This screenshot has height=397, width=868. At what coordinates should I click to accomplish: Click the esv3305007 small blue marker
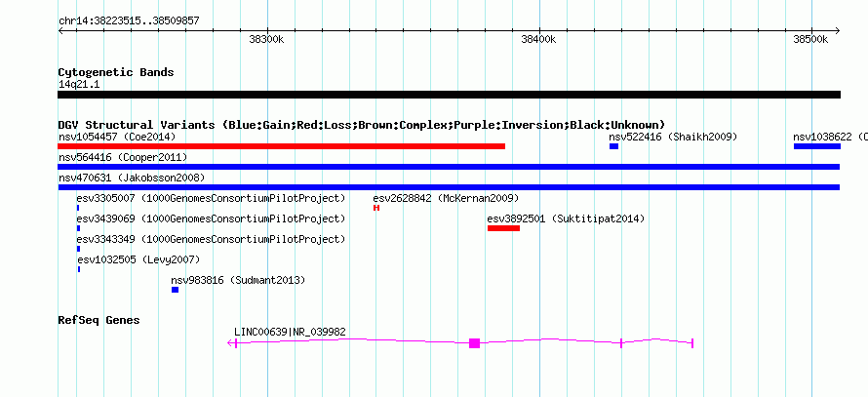pos(78,208)
